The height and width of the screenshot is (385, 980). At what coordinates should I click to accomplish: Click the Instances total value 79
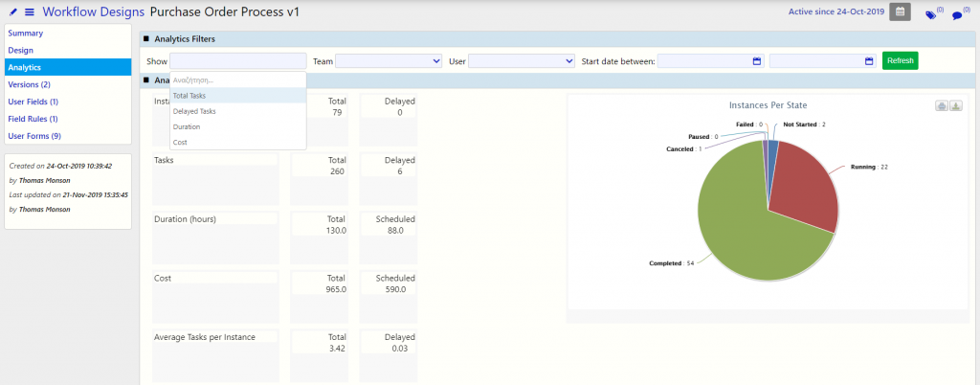(340, 112)
